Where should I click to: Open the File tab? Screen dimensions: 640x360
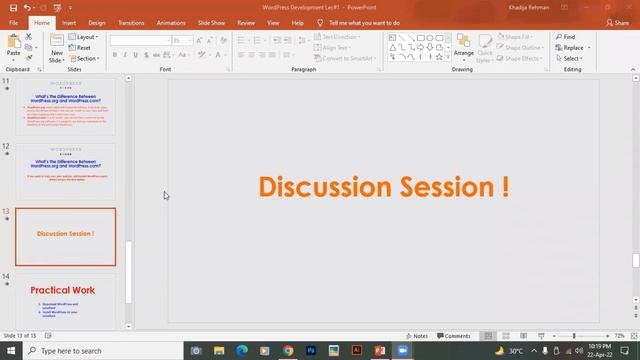coord(13,23)
